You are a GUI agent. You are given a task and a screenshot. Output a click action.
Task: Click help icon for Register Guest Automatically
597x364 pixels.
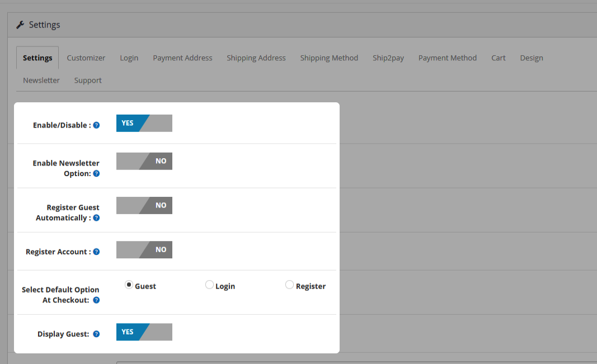[x=96, y=218]
